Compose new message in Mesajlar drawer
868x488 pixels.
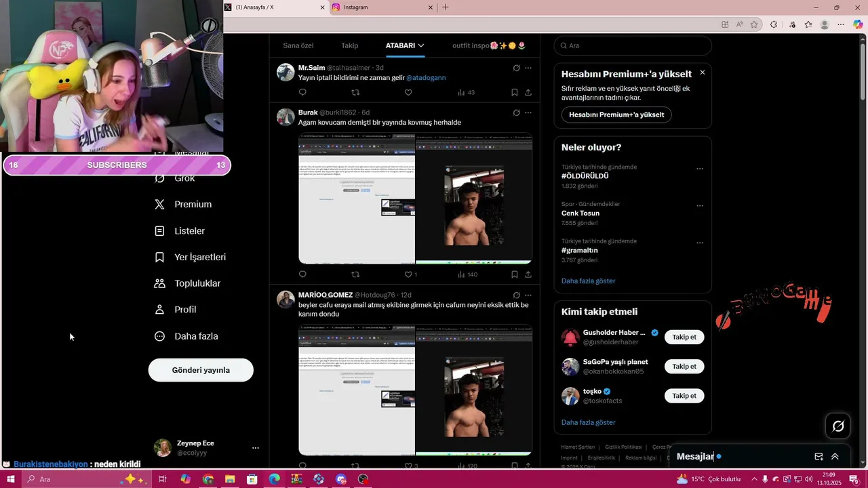[x=818, y=457]
